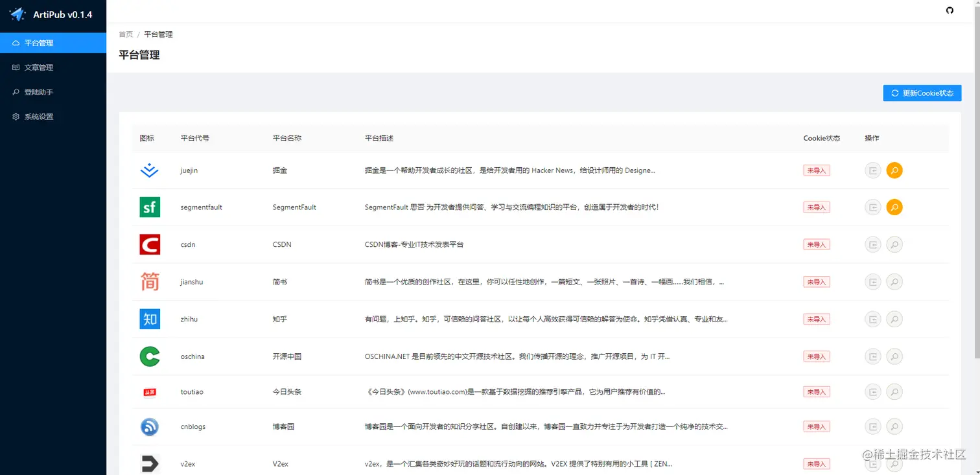Image resolution: width=980 pixels, height=475 pixels.
Task: Click platform name 开源中国
Action: (x=287, y=356)
